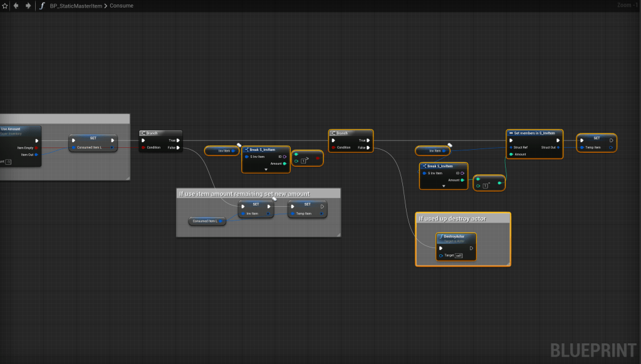Navigate forward with the right arrow
The image size is (641, 364).
click(x=28, y=6)
